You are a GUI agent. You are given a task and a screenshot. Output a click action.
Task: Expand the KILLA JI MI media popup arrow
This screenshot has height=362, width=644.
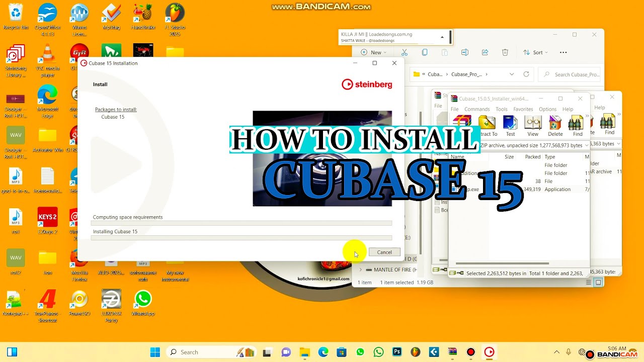pos(442,37)
